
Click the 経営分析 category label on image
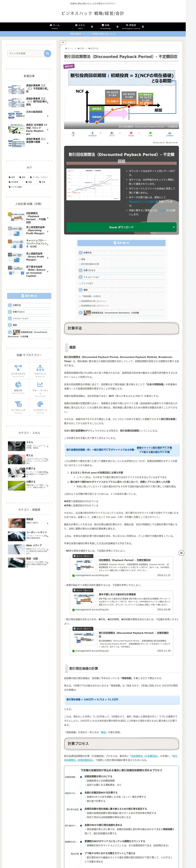69,66
